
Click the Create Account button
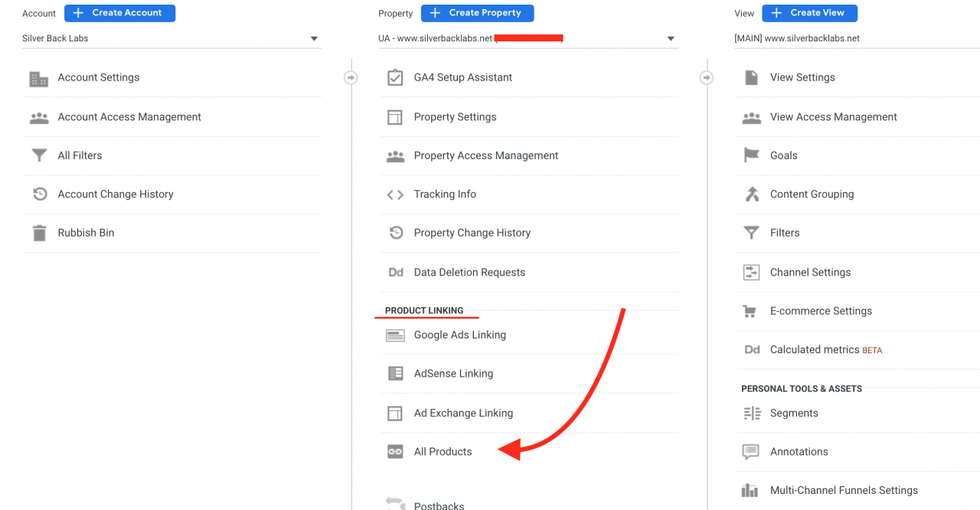tap(119, 13)
